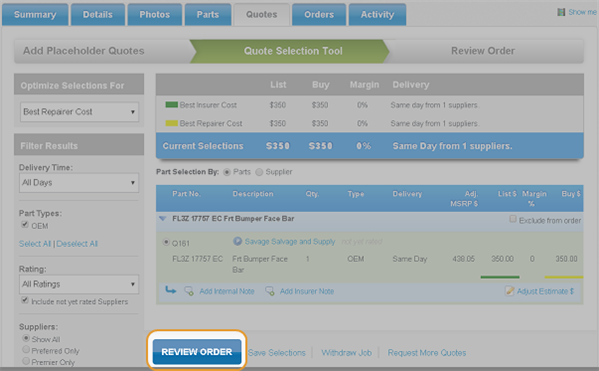Select Supplier for part selection
599x371 pixels.
259,172
